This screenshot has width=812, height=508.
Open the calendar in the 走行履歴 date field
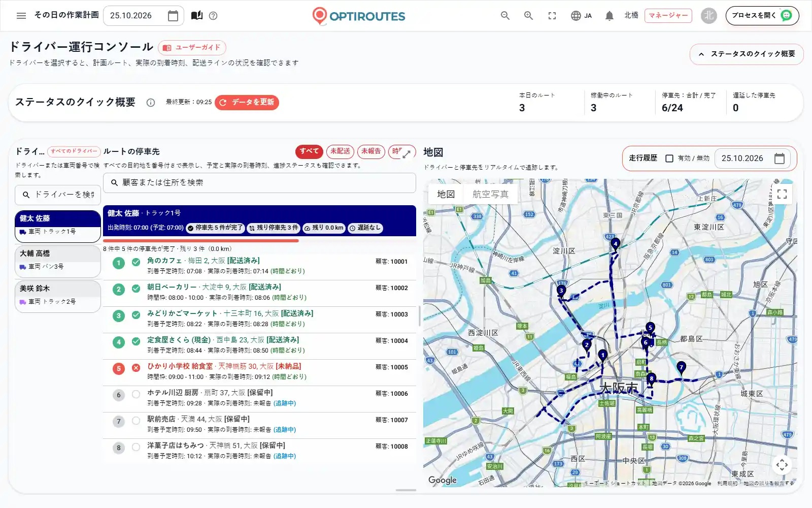coord(780,158)
